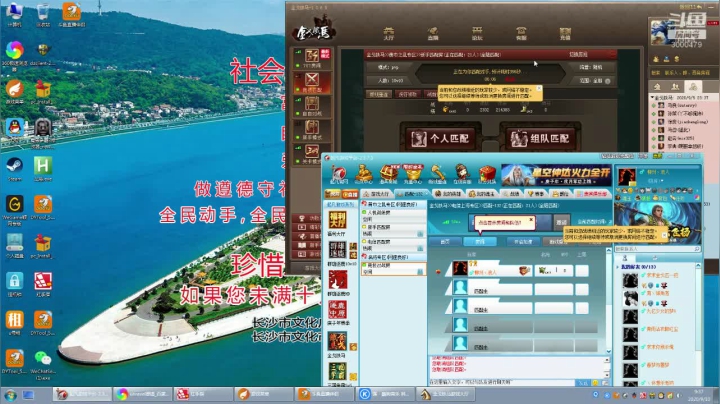This screenshot has height=404, width=720.
Task: Click the gold statue icon in blue toolbar
Action: pos(363,175)
